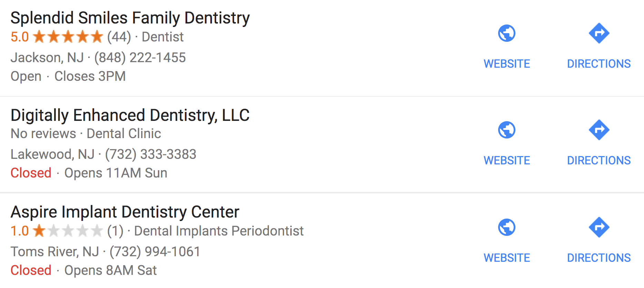Click phone number (732) 333-3383

(x=151, y=154)
